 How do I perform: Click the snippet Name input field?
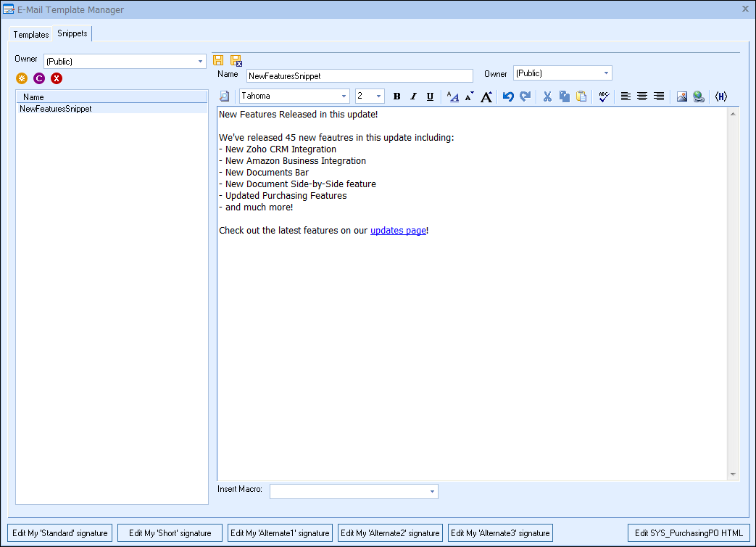(359, 75)
